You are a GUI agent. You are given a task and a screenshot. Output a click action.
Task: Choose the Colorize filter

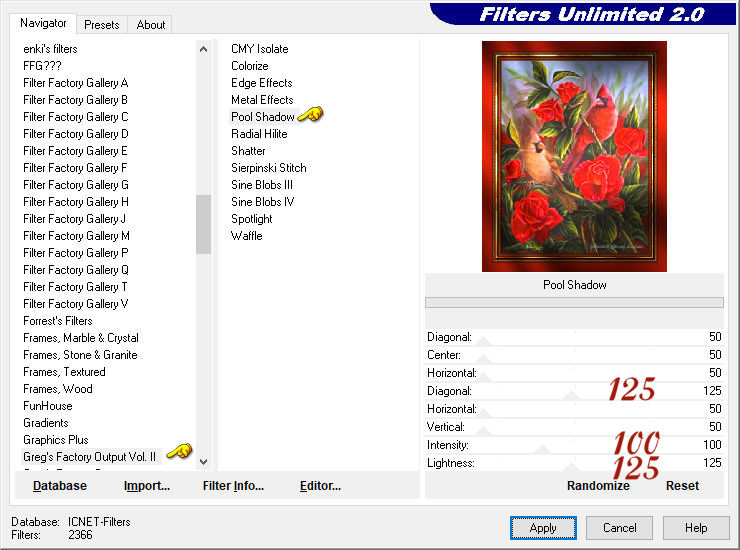coord(250,66)
